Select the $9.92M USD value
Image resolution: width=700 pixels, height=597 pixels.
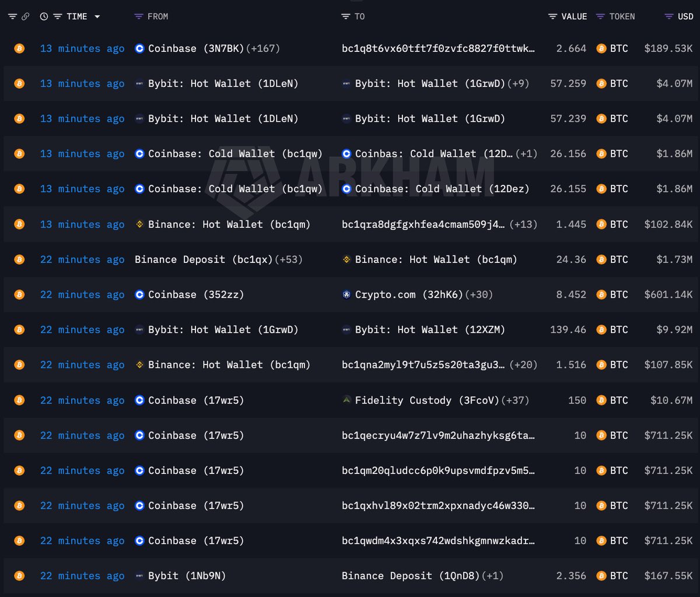(x=675, y=329)
